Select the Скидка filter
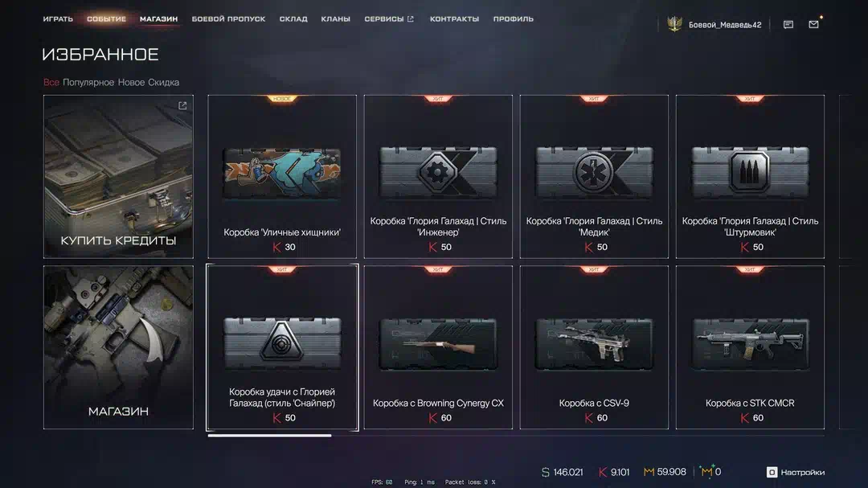 tap(163, 83)
